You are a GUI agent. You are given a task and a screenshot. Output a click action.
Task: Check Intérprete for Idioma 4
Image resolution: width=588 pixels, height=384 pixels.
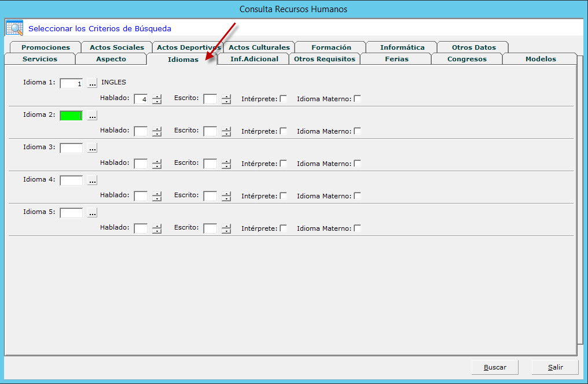pyautogui.click(x=284, y=195)
